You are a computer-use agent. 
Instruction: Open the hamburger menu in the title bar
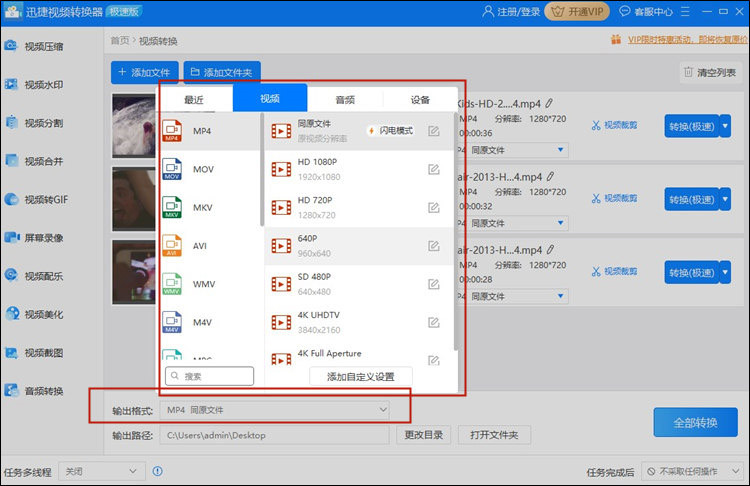[x=685, y=11]
